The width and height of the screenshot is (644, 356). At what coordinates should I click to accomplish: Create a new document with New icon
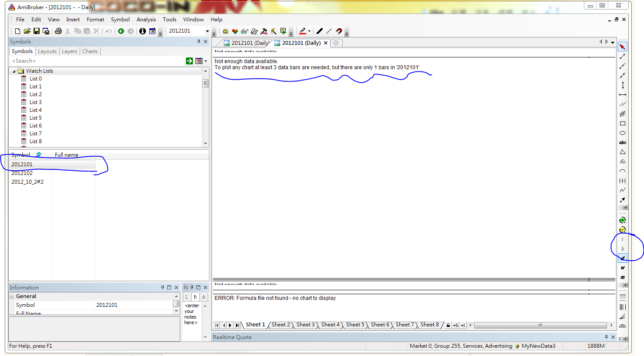[17, 31]
